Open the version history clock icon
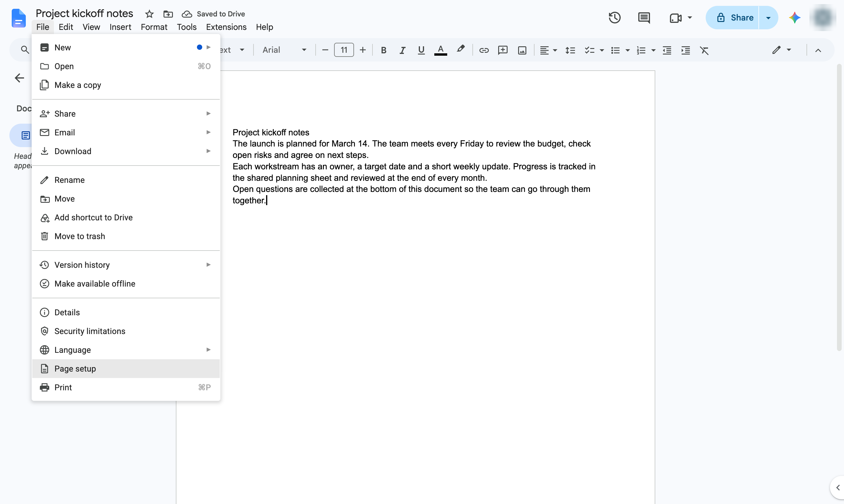The image size is (844, 504). (615, 18)
